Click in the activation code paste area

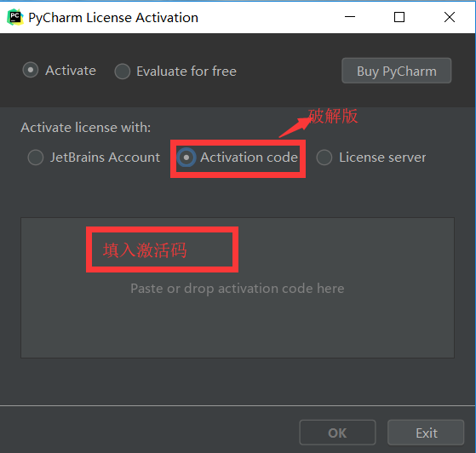tap(238, 288)
